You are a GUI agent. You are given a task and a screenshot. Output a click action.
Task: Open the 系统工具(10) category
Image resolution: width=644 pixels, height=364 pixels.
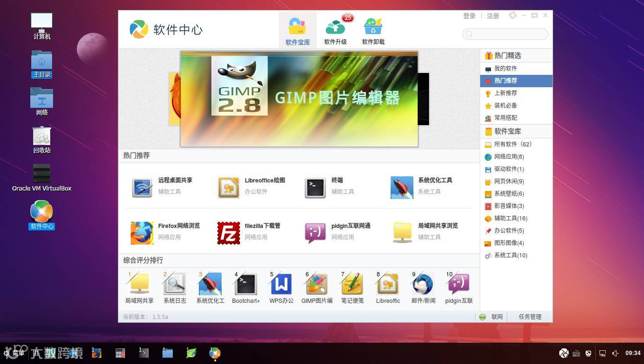pos(516,255)
